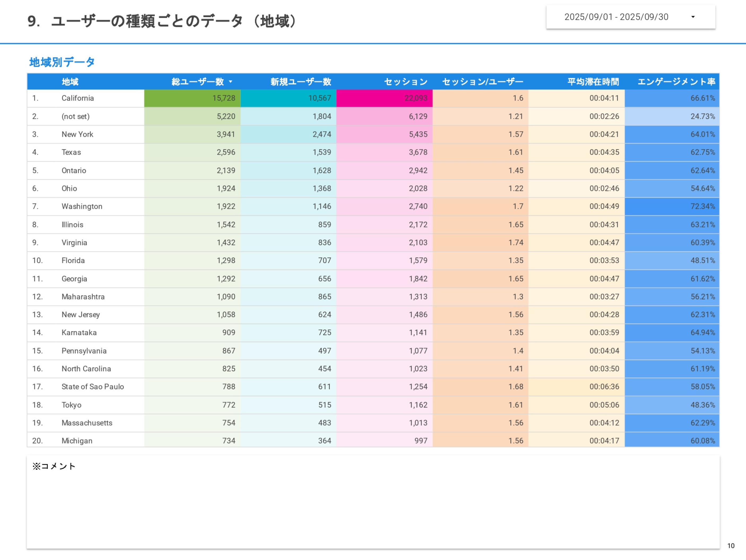Viewport: 746px width, 560px height.
Task: Select the Tokyo row in the table
Action: click(71, 405)
